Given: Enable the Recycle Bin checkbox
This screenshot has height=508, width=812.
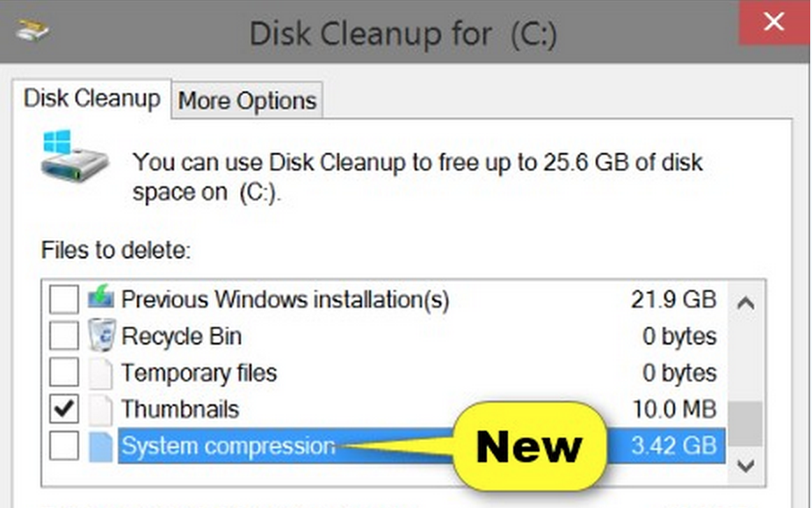Looking at the screenshot, I should pos(64,336).
